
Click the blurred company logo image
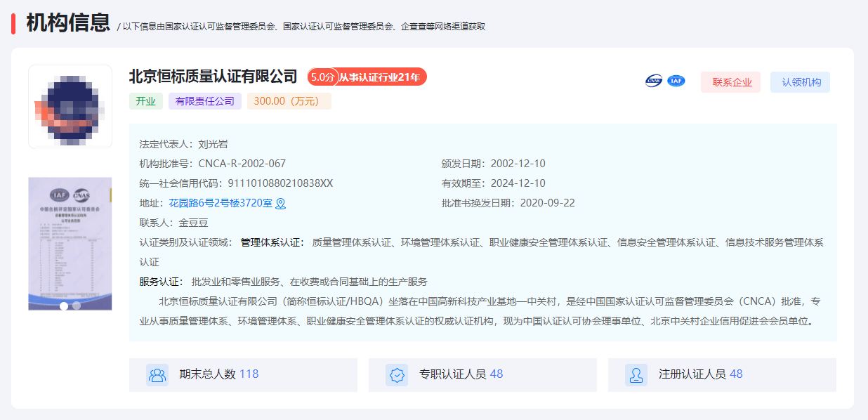coord(70,107)
